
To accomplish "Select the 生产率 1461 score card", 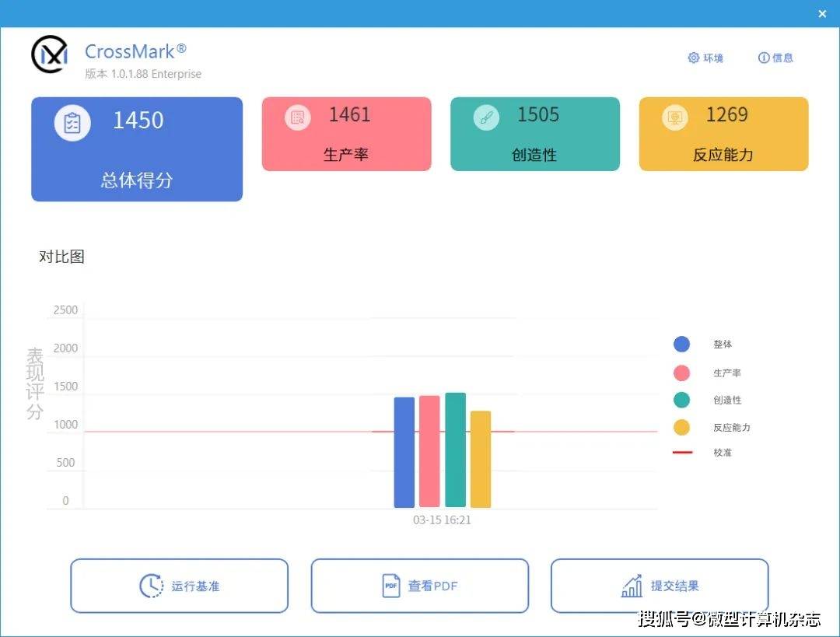I will point(347,134).
